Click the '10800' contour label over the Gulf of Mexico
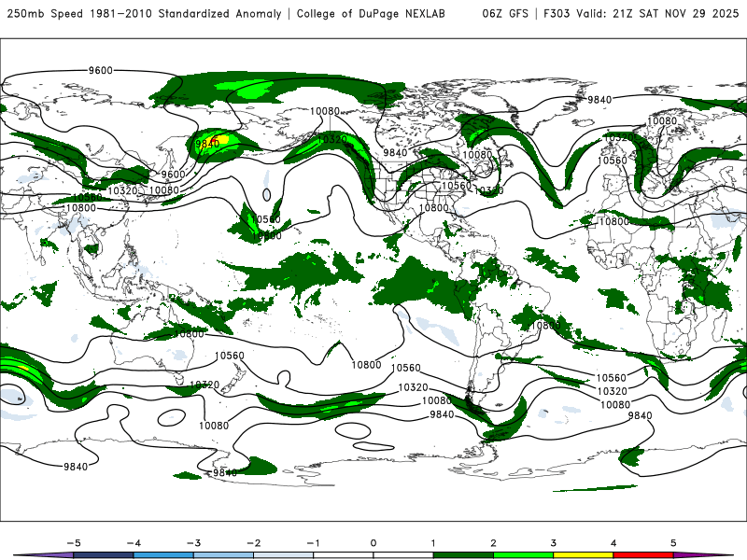The width and height of the screenshot is (747, 560). tap(433, 207)
